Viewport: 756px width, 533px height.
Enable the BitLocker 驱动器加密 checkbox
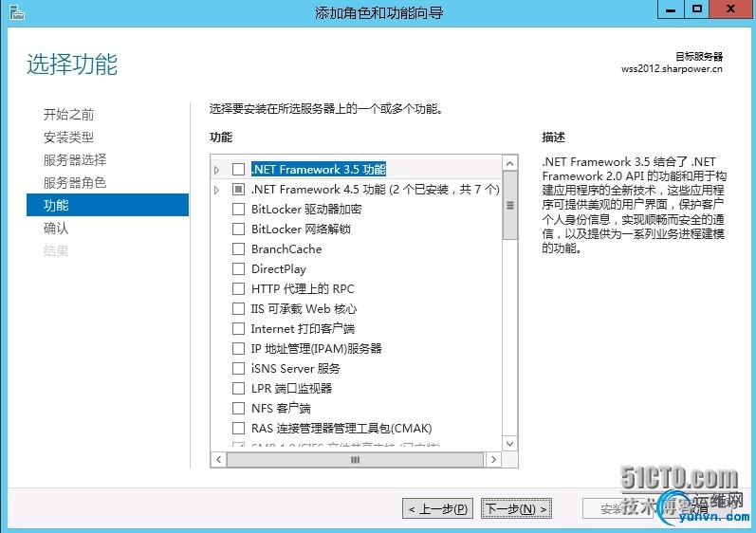(238, 210)
